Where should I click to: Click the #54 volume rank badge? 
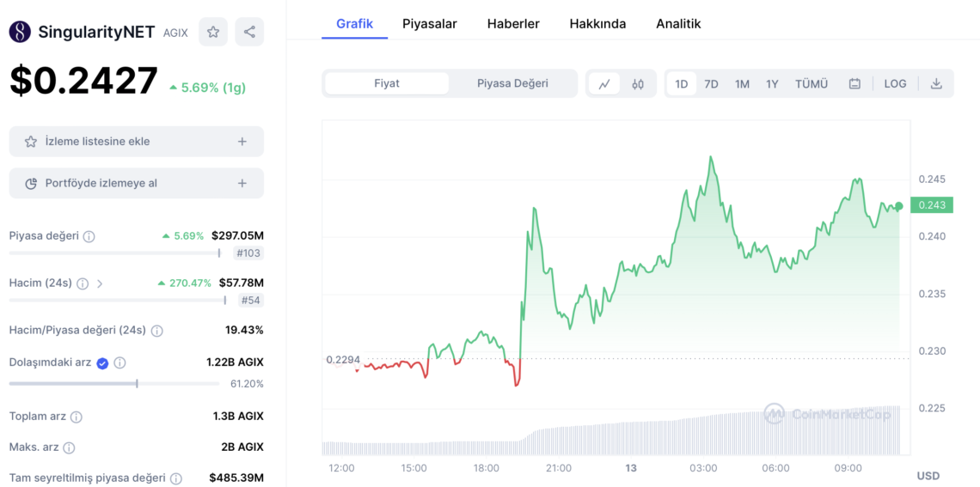pos(251,301)
